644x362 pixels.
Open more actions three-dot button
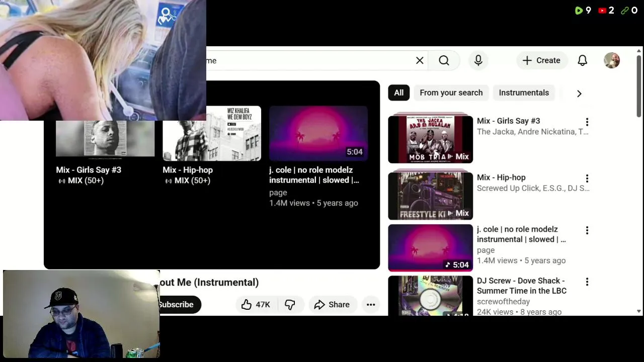pos(371,305)
